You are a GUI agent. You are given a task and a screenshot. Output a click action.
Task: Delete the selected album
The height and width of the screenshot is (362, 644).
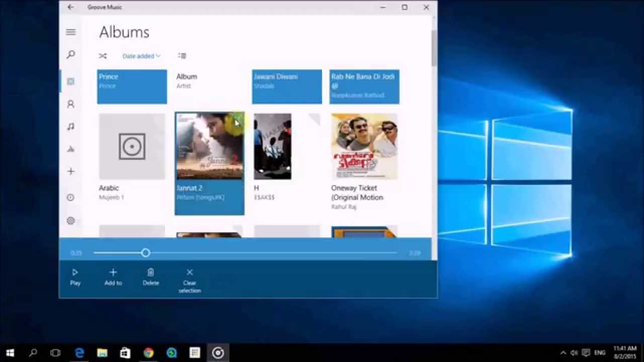150,277
